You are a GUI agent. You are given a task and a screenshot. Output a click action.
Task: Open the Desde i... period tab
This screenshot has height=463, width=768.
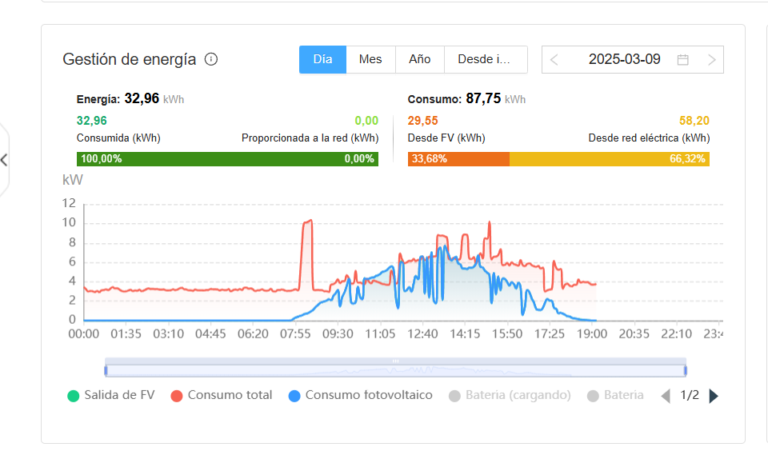click(484, 59)
